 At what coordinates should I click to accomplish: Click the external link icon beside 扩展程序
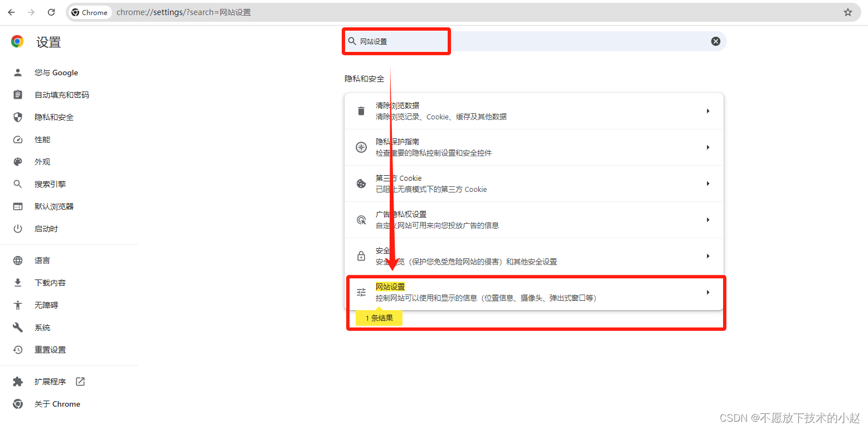[80, 382]
